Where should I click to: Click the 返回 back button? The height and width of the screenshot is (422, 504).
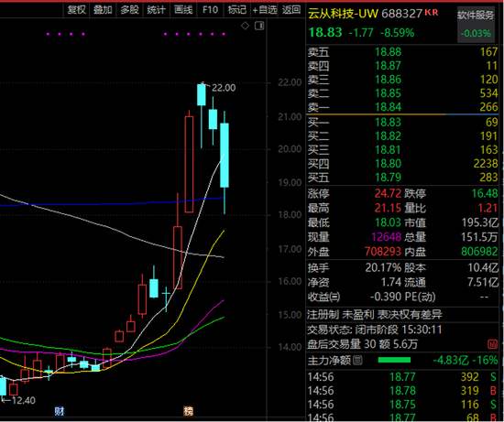[291, 10]
